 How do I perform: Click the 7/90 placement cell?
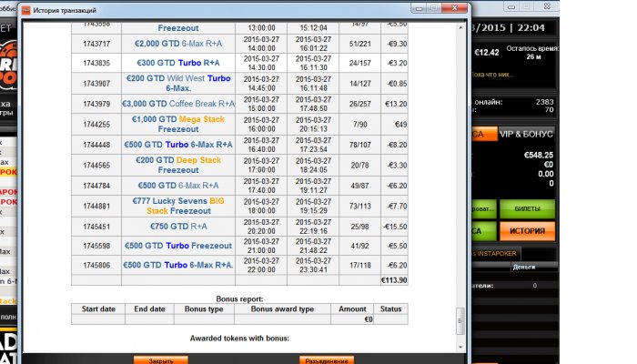click(359, 125)
